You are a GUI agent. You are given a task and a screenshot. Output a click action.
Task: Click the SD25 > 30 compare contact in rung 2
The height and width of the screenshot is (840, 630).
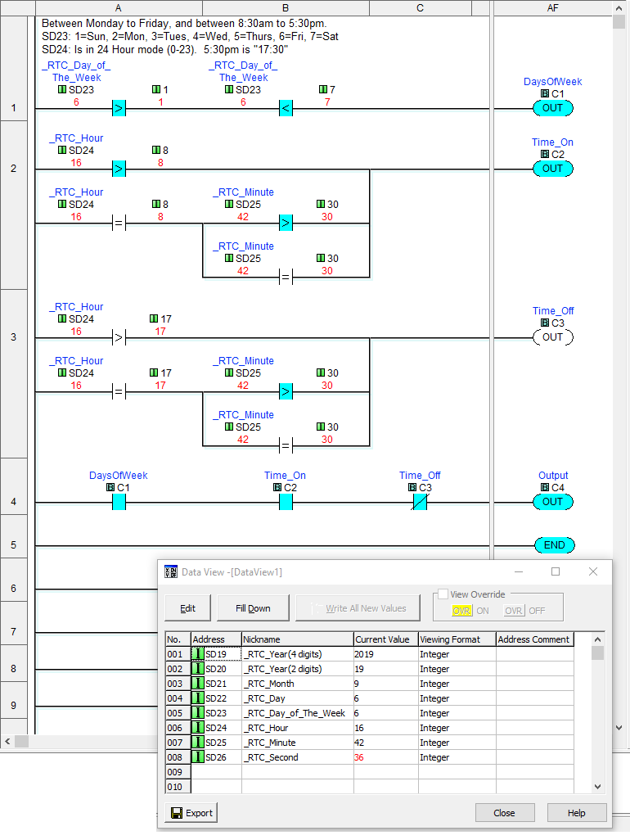(286, 223)
